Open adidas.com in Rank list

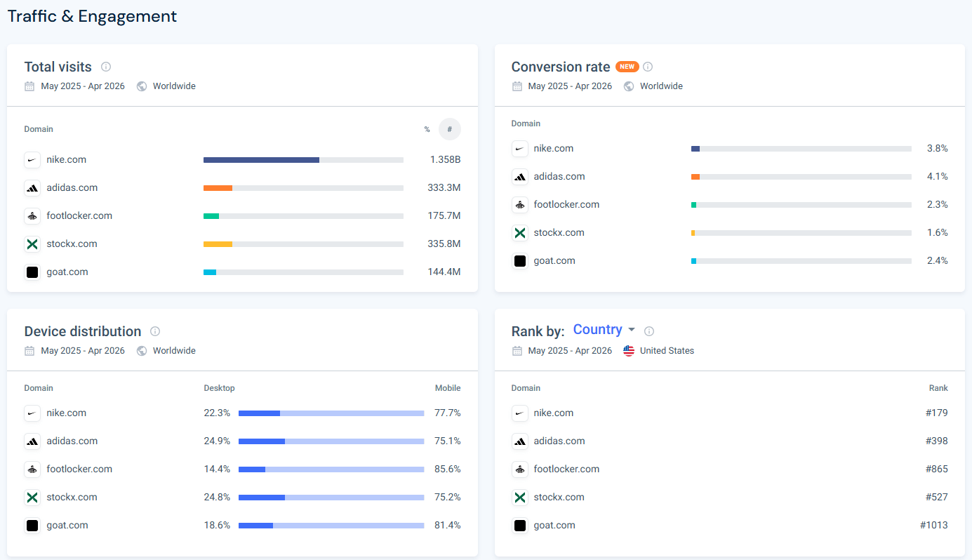[559, 441]
